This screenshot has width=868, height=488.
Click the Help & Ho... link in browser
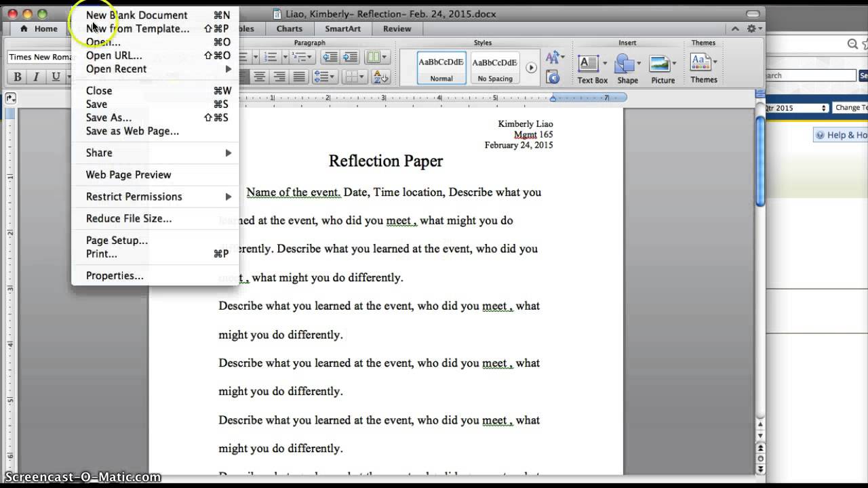[841, 135]
